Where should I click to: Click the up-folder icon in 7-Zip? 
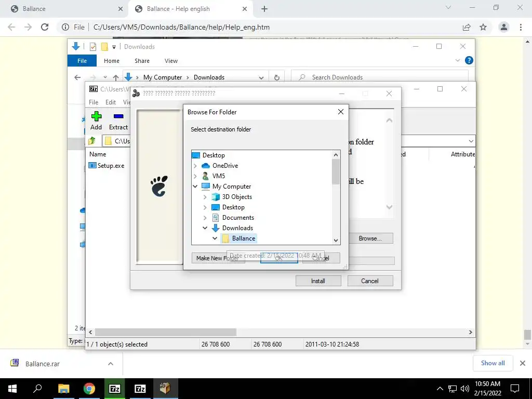[91, 141]
